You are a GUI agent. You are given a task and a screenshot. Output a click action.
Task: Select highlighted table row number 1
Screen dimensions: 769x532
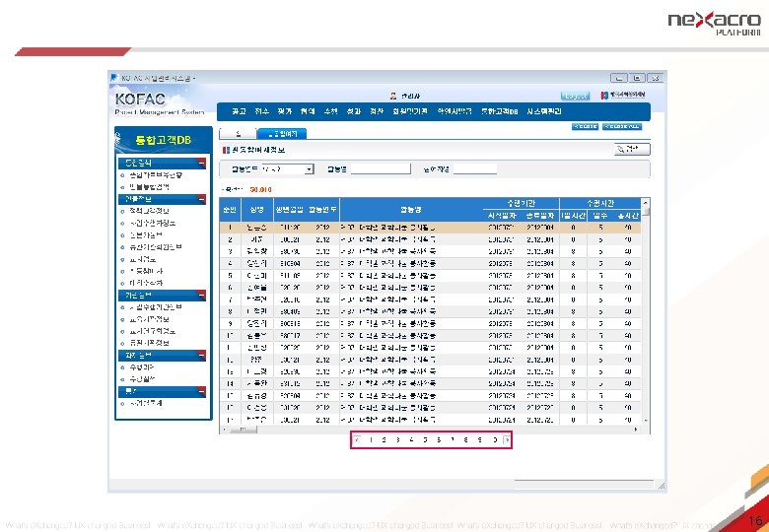[x=430, y=228]
